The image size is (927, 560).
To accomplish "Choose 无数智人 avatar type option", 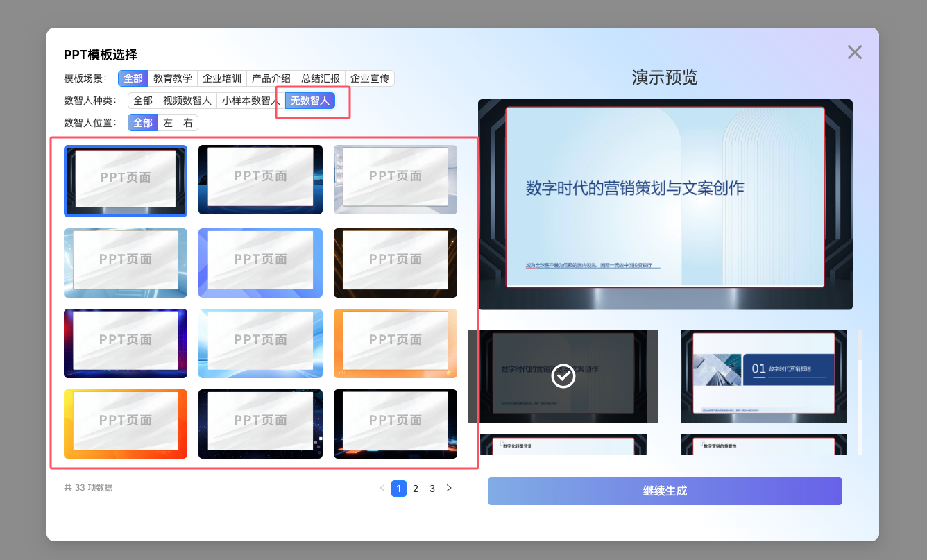I will [310, 101].
